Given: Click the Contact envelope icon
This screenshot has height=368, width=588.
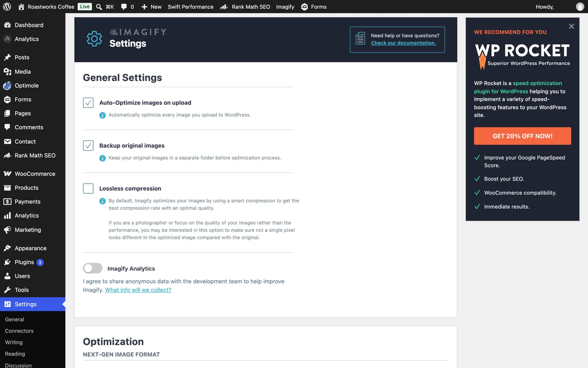Looking at the screenshot, I should coord(7,141).
